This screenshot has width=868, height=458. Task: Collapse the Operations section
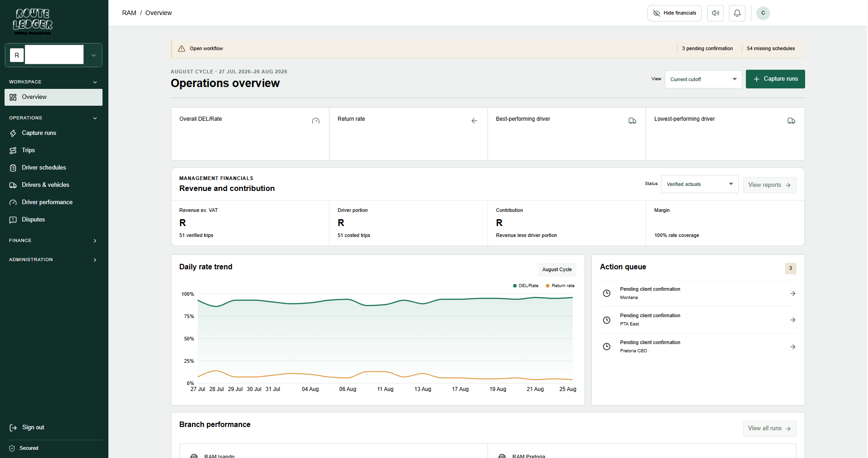coord(53,118)
